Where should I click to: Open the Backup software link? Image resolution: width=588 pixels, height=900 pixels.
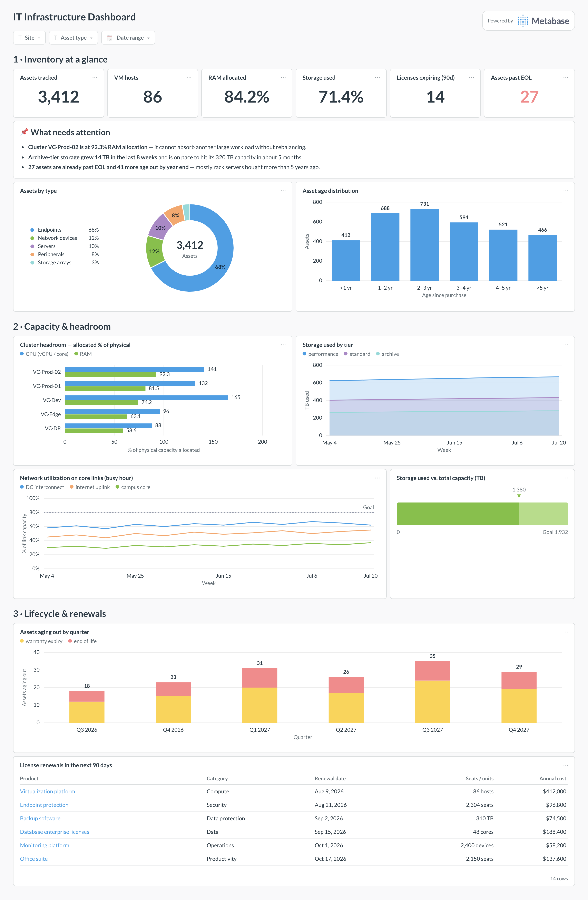tap(40, 818)
